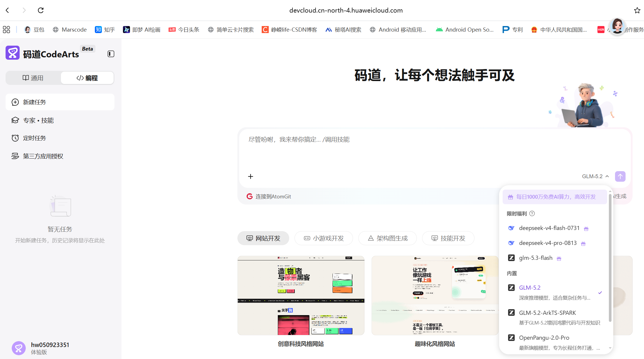Open 专家 • 技能 in the sidebar
Screen dimensions: 644x359
point(60,120)
